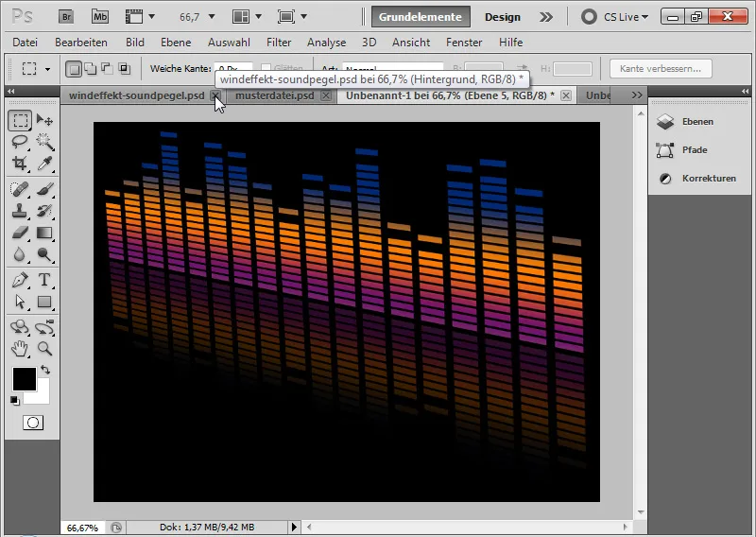Open the Fenster menu

(x=464, y=43)
